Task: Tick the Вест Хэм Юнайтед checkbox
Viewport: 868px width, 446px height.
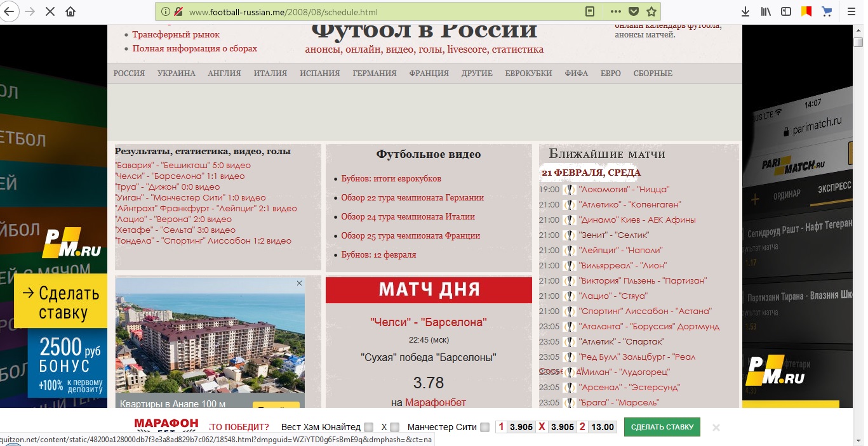Action: 369,428
